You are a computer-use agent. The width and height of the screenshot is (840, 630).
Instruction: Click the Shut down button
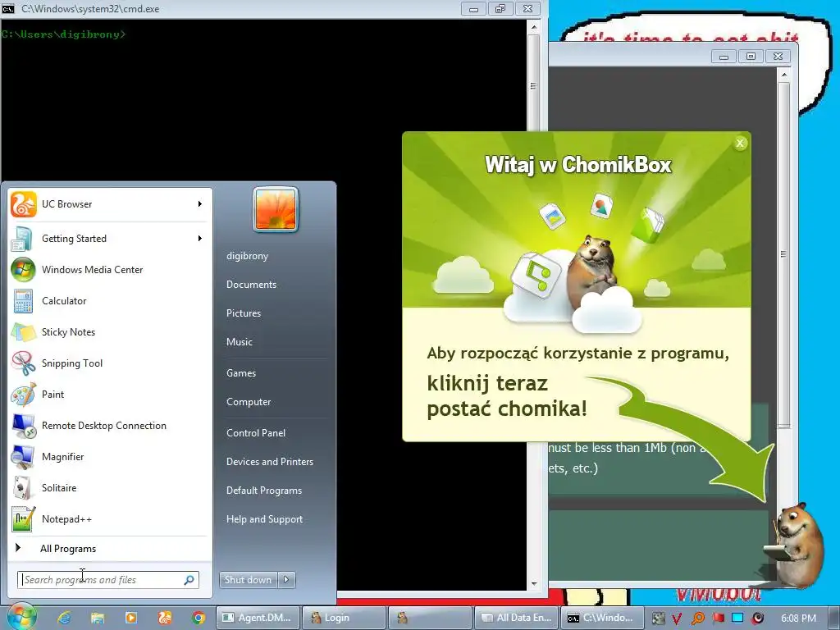pyautogui.click(x=248, y=580)
